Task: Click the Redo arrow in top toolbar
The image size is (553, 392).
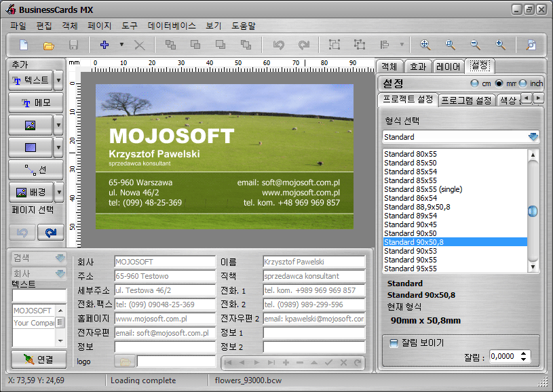Action: coord(304,45)
